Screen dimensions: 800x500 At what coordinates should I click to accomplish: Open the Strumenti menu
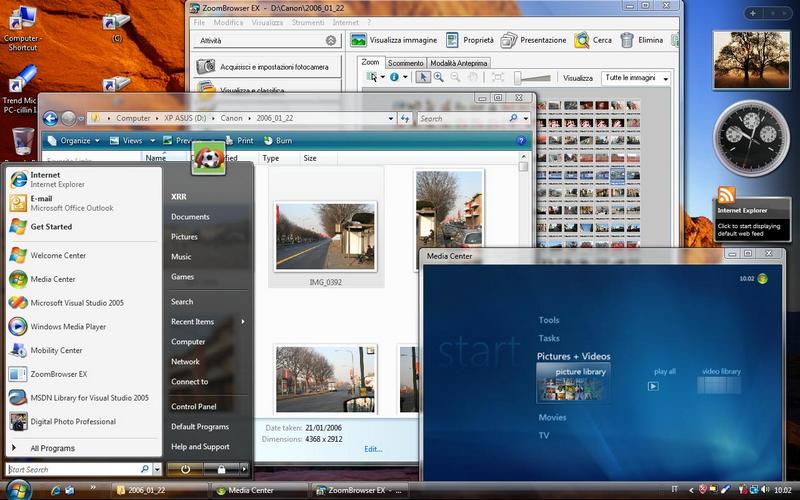(308, 22)
